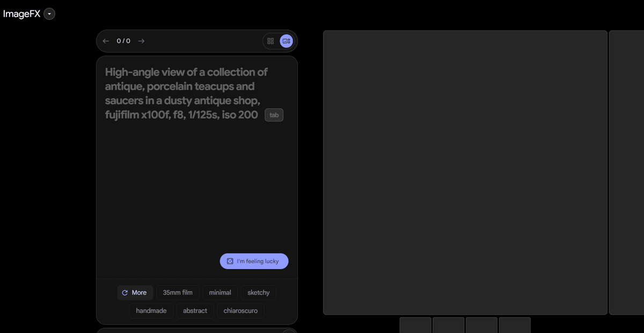The image size is (644, 333).
Task: Add the minimal style chip
Action: click(220, 293)
